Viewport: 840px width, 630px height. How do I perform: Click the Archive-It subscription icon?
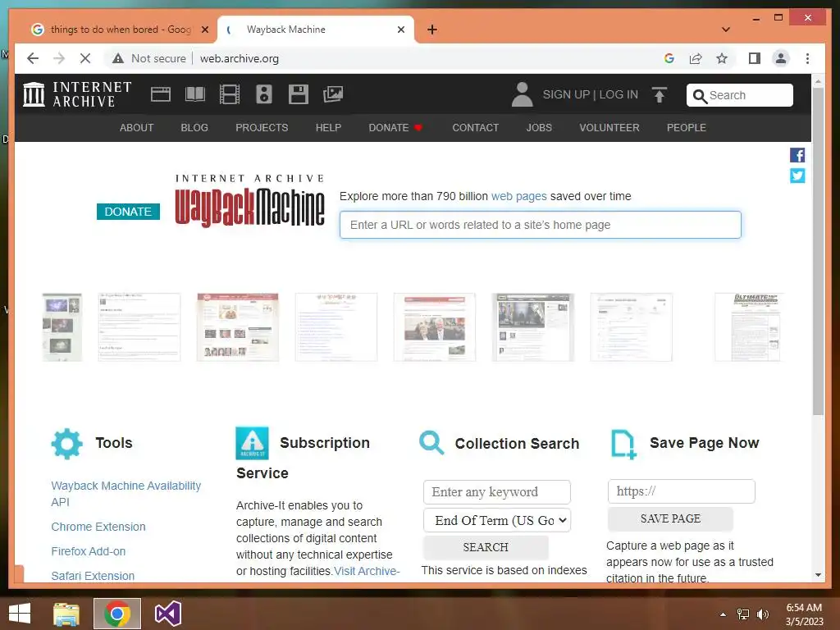pos(252,443)
